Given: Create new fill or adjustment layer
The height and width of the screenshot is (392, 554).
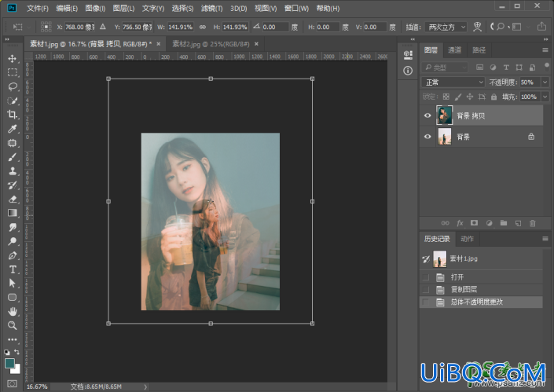Looking at the screenshot, I should [x=489, y=223].
